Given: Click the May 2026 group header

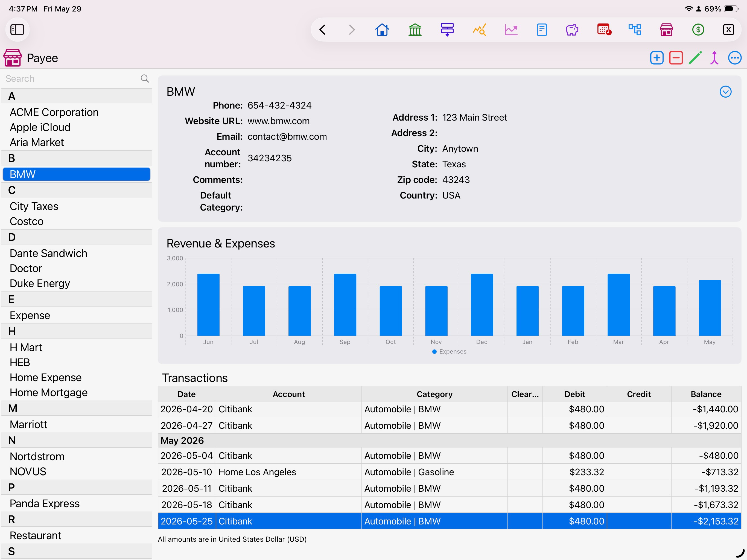Looking at the screenshot, I should 450,441.
